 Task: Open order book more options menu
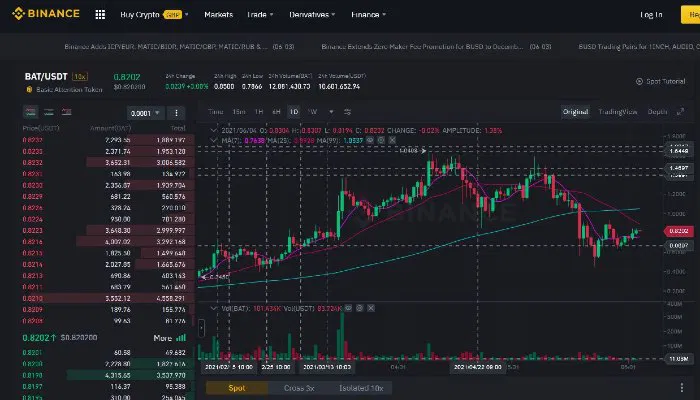pos(176,113)
